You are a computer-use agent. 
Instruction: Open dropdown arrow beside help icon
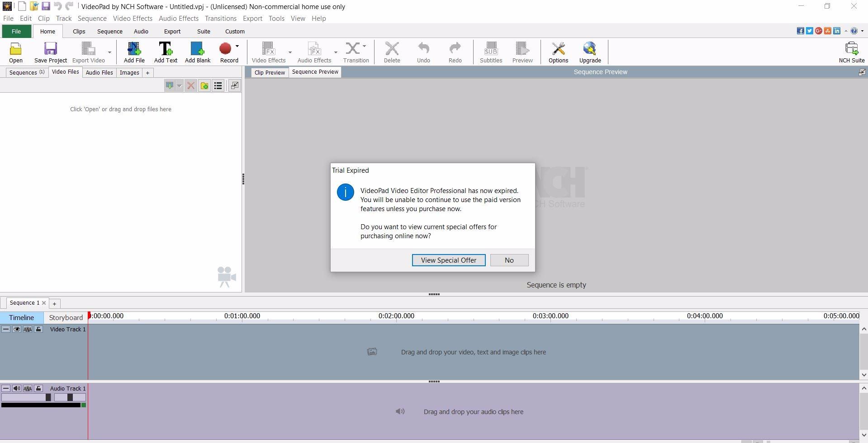[862, 31]
